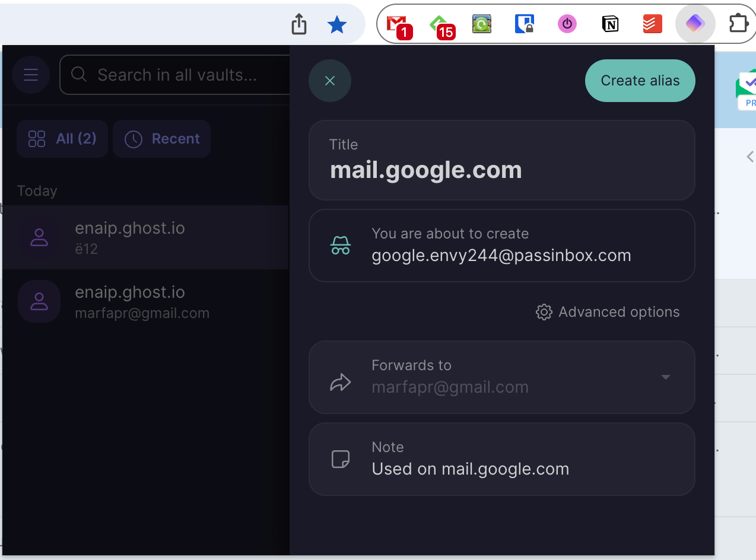Open enaip.ghost.io entry with ë12
Viewport: 756px width, 560px height.
pos(145,237)
